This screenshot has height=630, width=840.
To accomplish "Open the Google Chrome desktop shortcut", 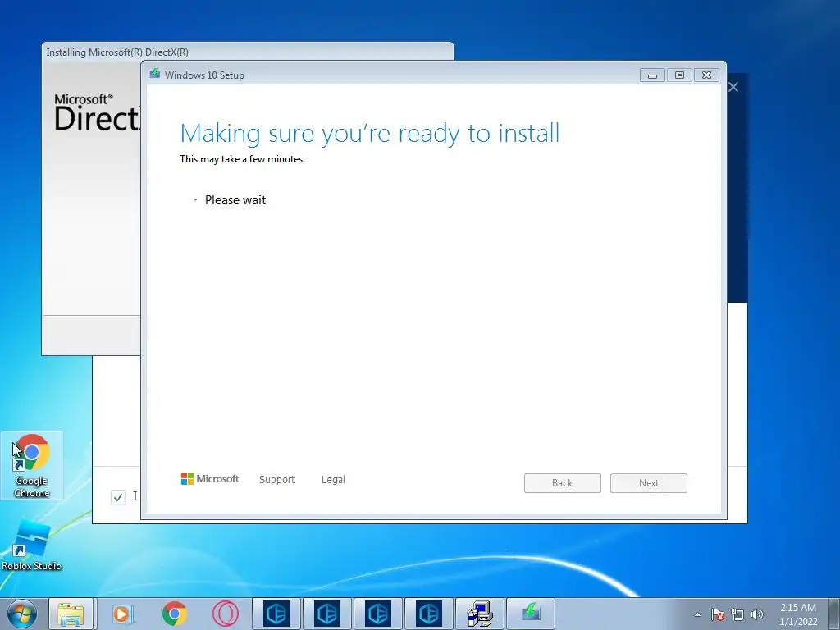I will point(32,466).
